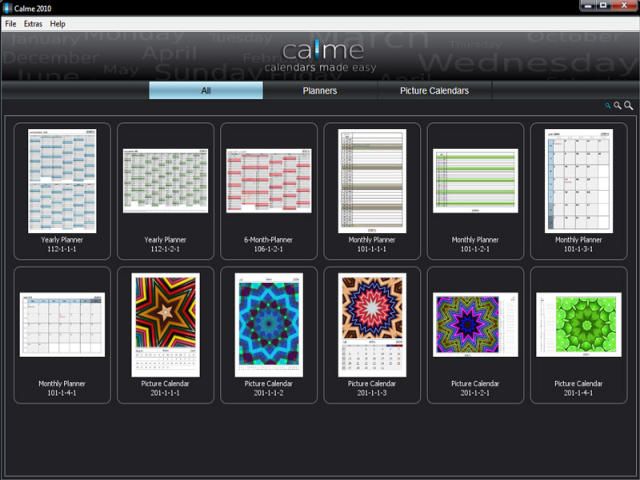Open the File menu
Viewport: 640px width, 480px height.
(x=11, y=23)
